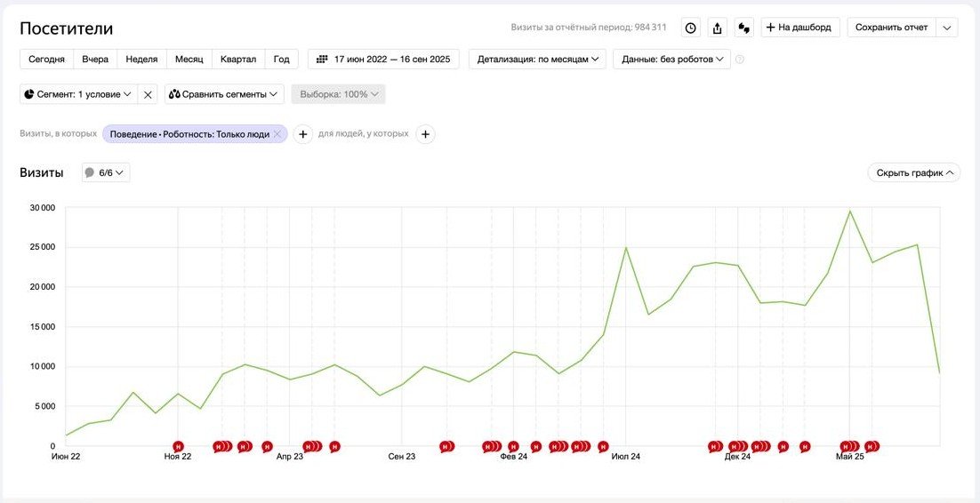
Task: Open the Данные: без роботов dropdown
Action: [x=671, y=60]
